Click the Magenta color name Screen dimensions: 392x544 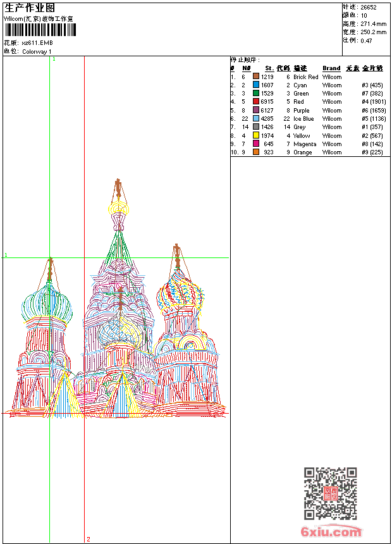coord(305,144)
